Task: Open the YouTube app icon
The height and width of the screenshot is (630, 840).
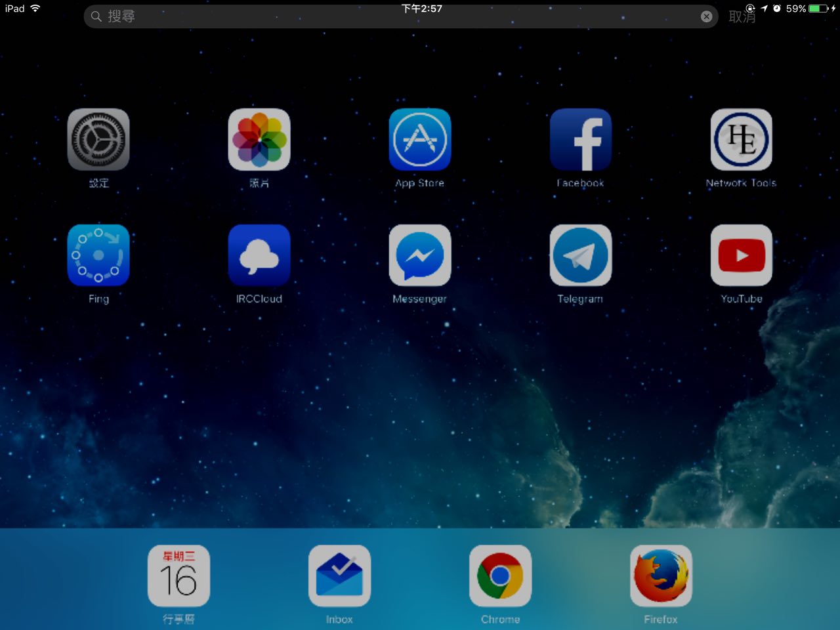Action: pyautogui.click(x=742, y=255)
